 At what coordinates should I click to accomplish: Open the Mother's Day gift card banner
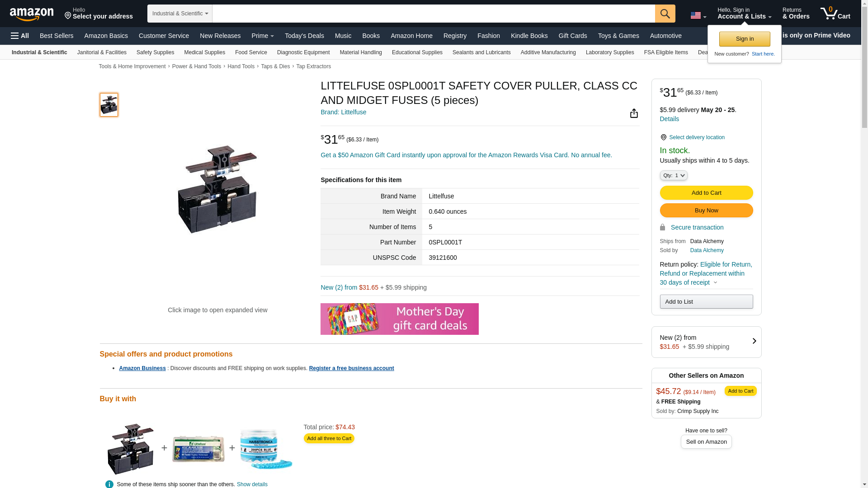point(400,319)
